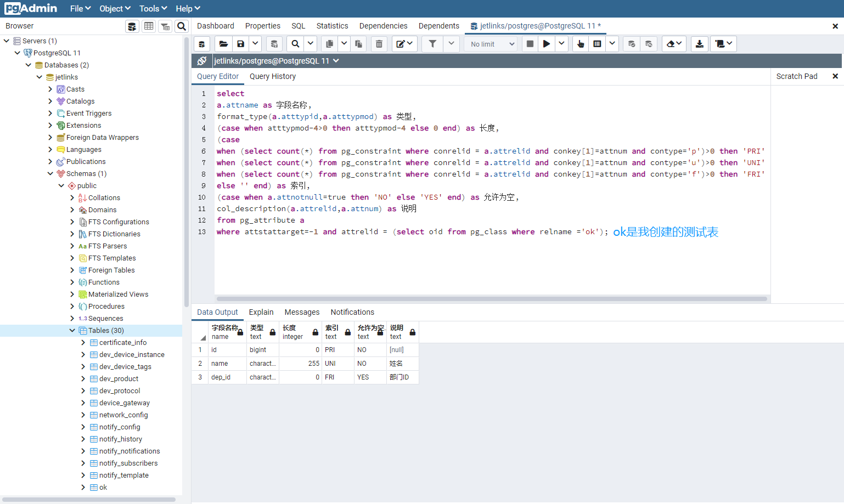Click the Explain hand icon
844x504 pixels.
581,44
